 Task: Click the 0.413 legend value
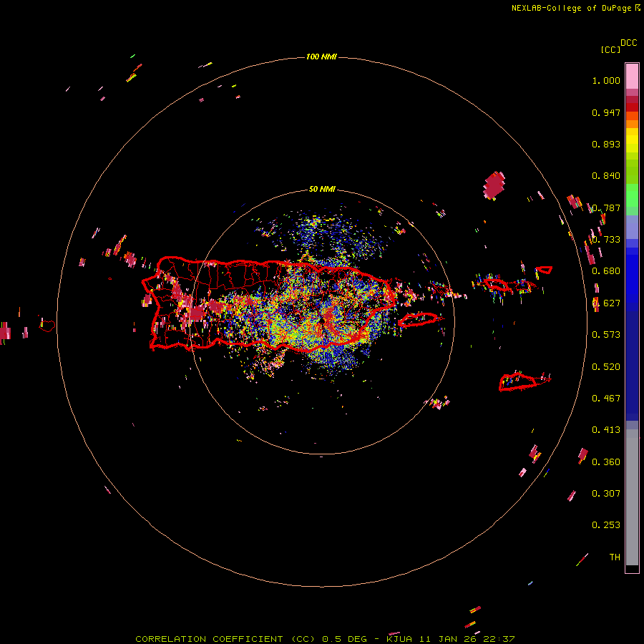(x=606, y=430)
